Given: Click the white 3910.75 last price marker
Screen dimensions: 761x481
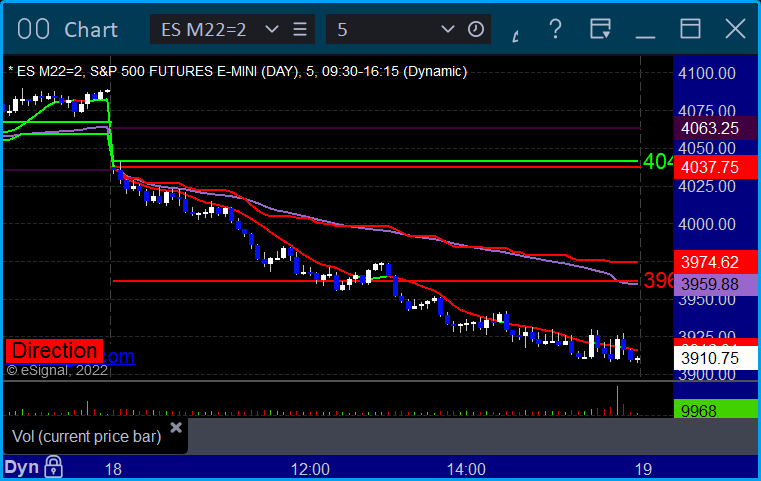Looking at the screenshot, I should [x=715, y=358].
